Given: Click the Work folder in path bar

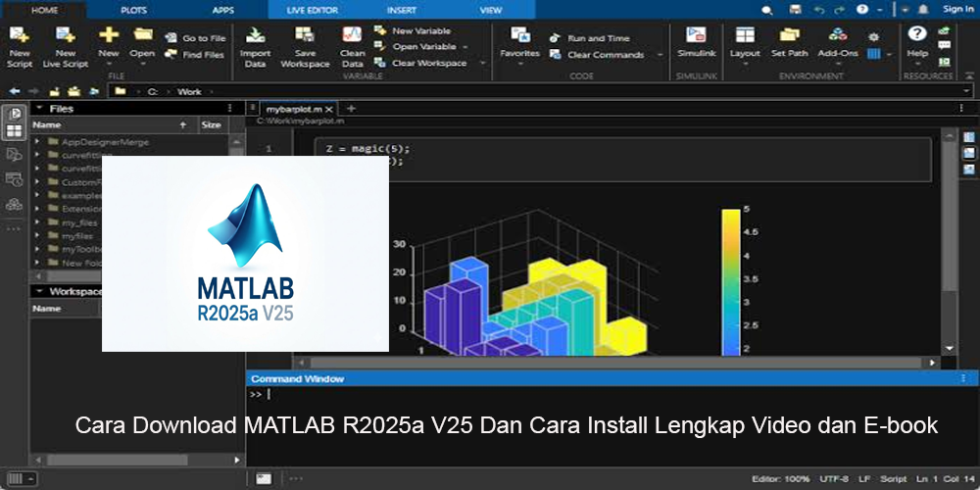Looking at the screenshot, I should [x=189, y=91].
